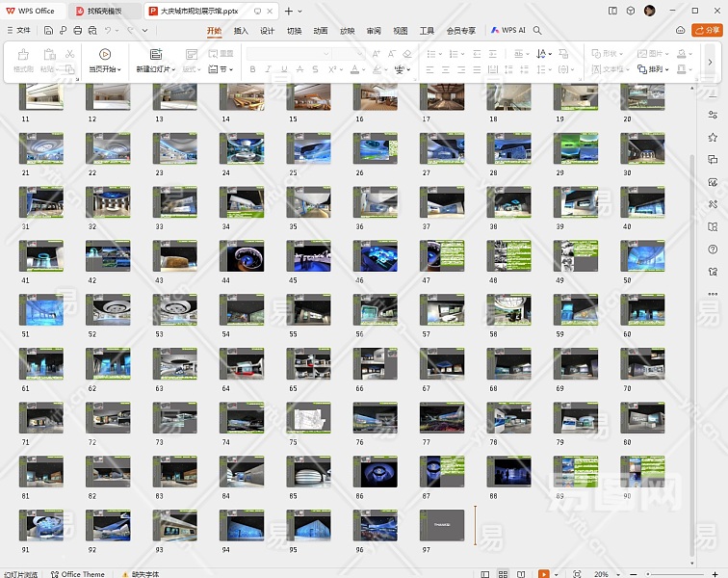Image resolution: width=728 pixels, height=578 pixels.
Task: Click the WPS AI button
Action: [508, 31]
